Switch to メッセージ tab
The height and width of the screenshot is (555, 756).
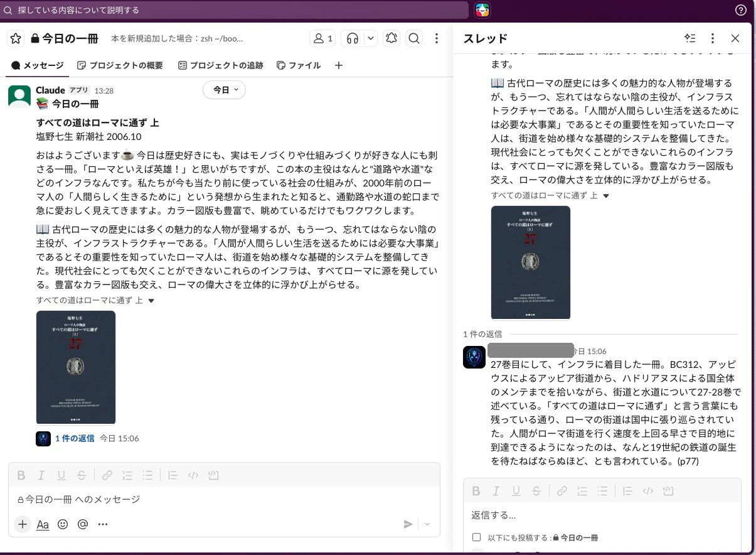pos(38,65)
